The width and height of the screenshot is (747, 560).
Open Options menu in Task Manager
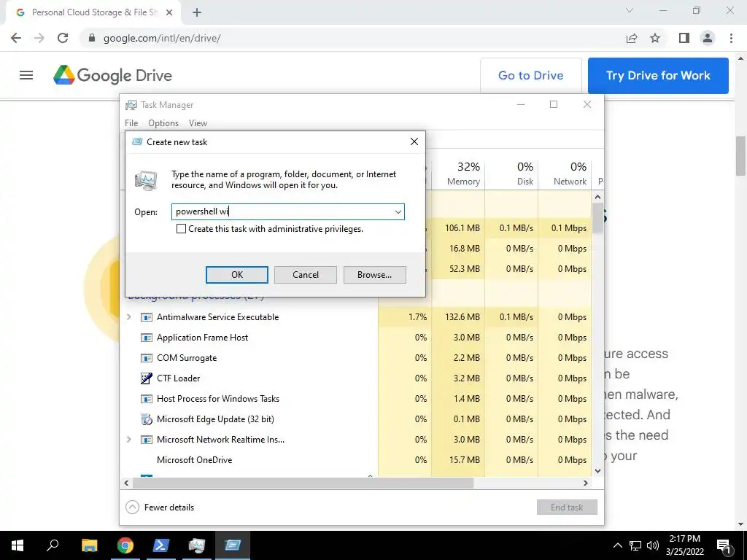tap(163, 122)
